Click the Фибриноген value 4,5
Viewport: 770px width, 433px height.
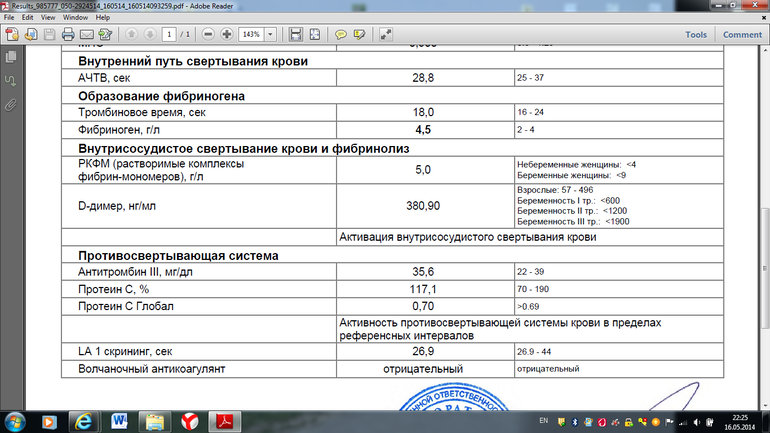[x=423, y=130]
